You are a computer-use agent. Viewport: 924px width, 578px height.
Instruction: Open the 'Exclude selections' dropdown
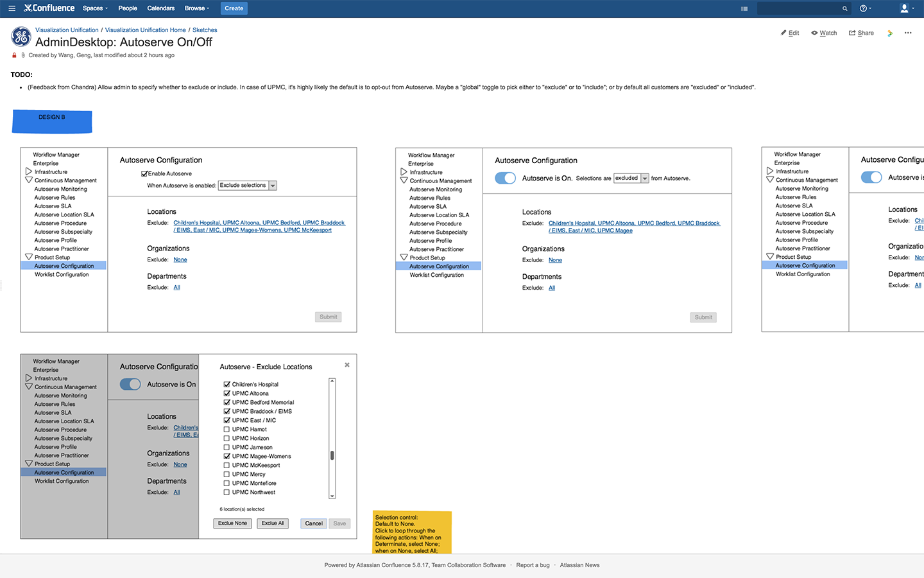coord(248,185)
